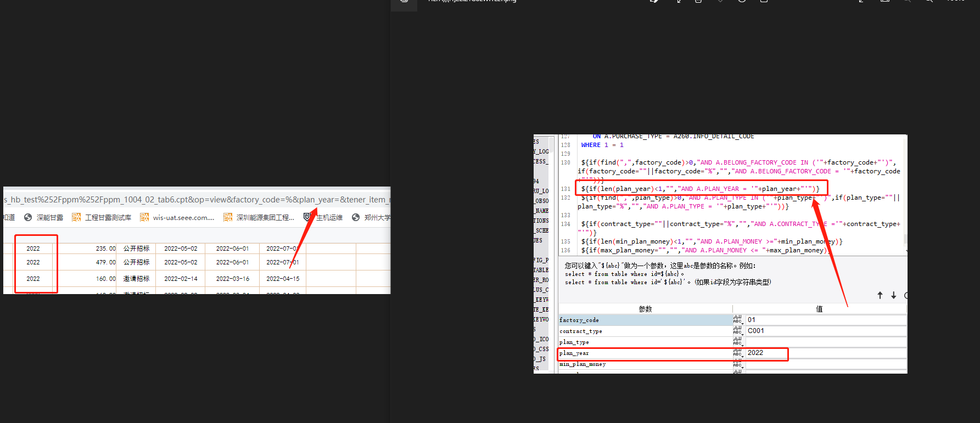Click the plan_type condition on line 132

tap(739, 202)
